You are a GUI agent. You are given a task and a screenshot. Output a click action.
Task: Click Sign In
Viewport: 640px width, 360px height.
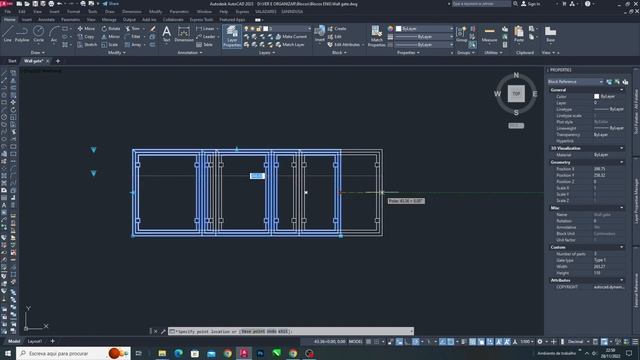[531, 4]
